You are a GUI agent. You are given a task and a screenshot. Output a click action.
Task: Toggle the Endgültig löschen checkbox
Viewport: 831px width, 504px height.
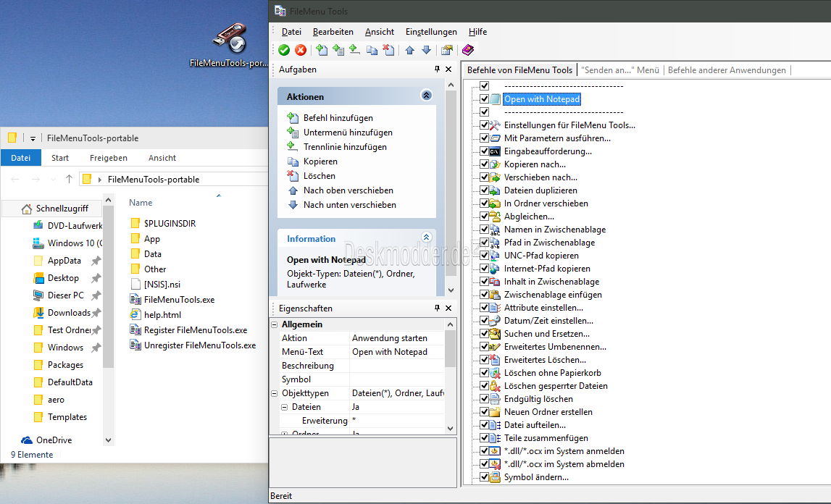pyautogui.click(x=484, y=399)
